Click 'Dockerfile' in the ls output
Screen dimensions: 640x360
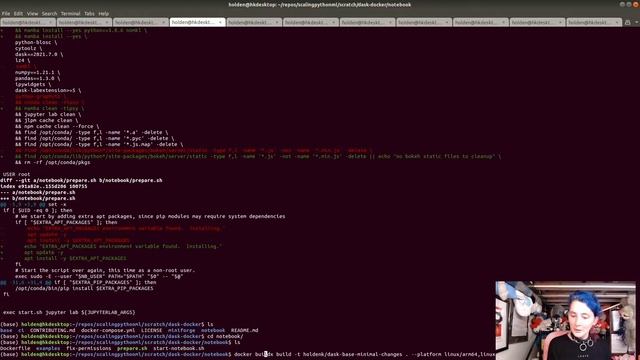tap(15, 348)
